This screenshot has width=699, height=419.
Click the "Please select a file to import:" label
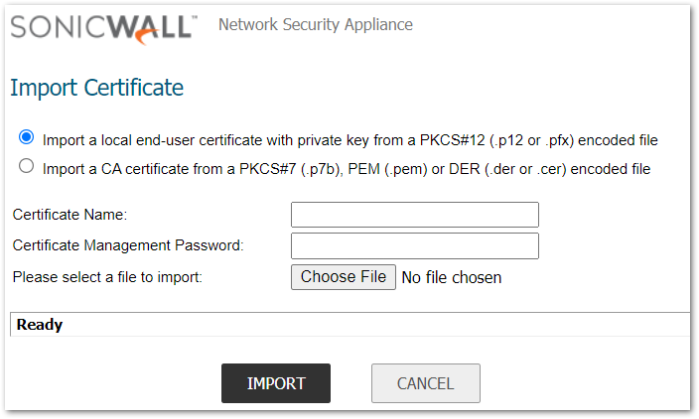point(107,277)
